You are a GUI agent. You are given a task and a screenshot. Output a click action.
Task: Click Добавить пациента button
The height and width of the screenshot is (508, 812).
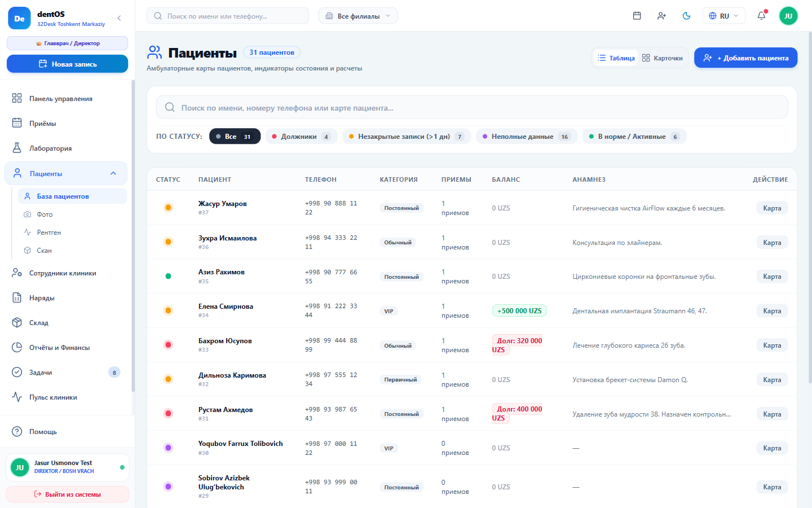pyautogui.click(x=745, y=58)
